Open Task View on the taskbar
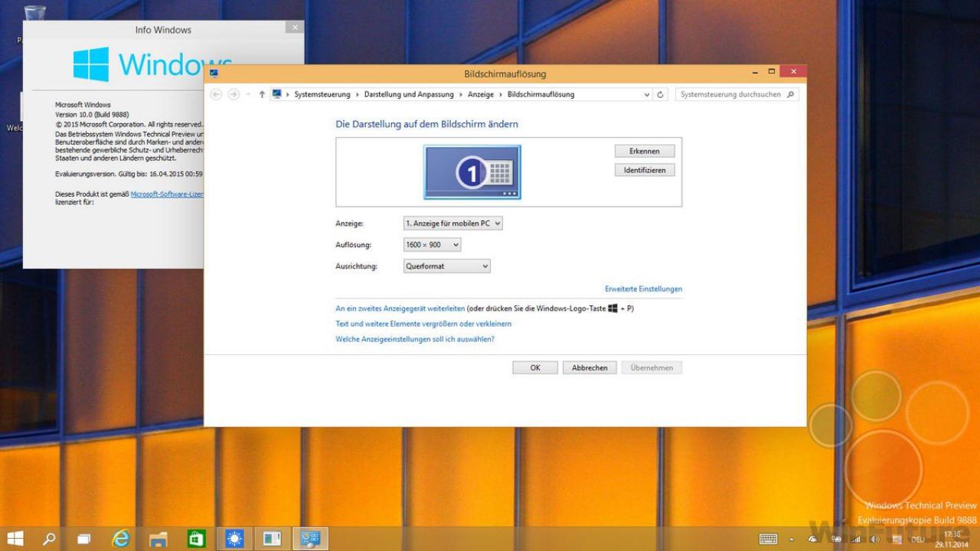 [84, 539]
